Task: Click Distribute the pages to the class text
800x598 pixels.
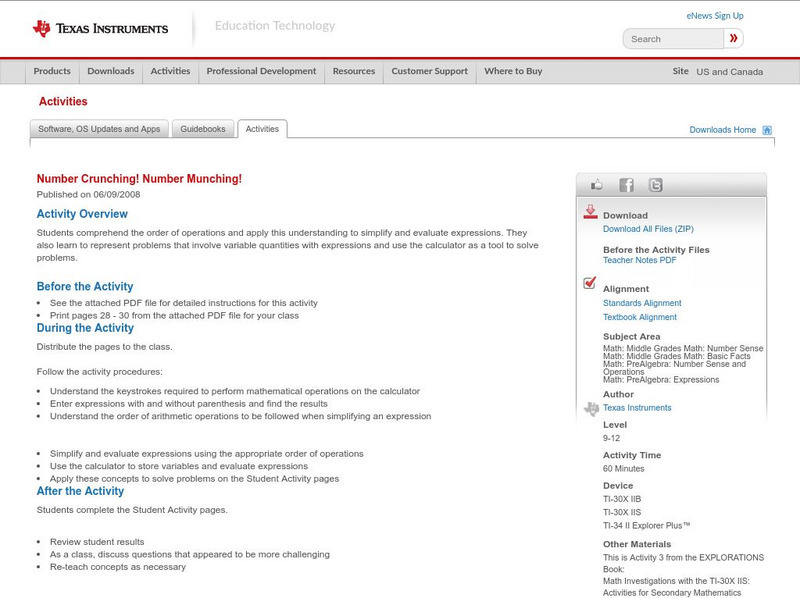Action: [x=105, y=347]
